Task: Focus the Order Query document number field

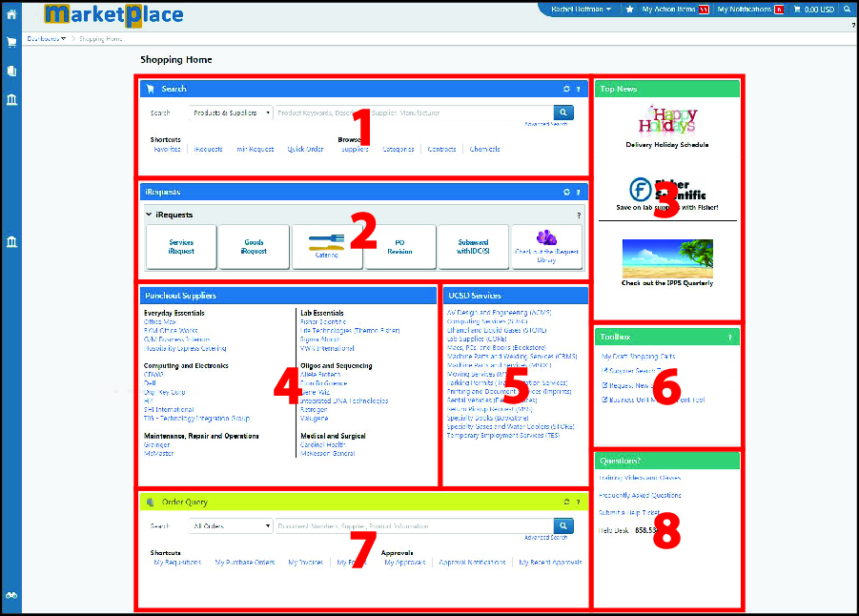Action: click(x=414, y=526)
